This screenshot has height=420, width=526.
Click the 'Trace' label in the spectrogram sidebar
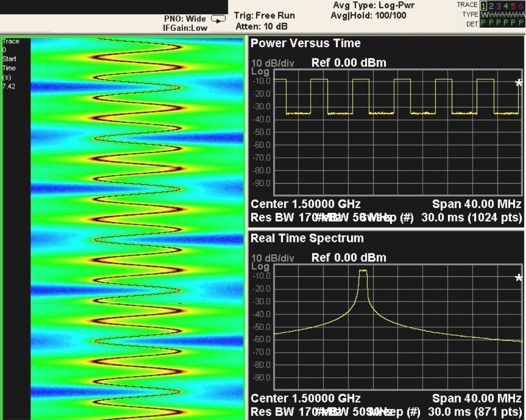click(x=10, y=41)
